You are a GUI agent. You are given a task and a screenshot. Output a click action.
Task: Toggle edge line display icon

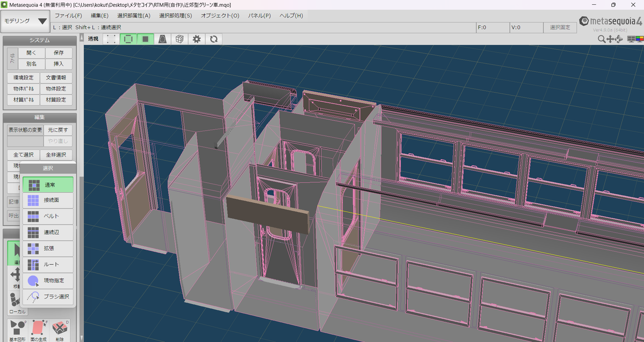point(128,39)
